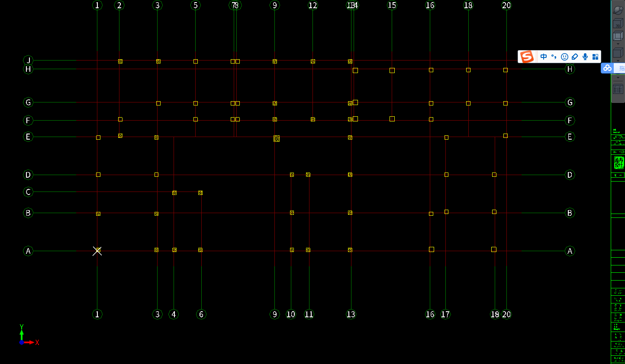Select the large hatched column at E-9
The height and width of the screenshot is (364, 625).
277,138
